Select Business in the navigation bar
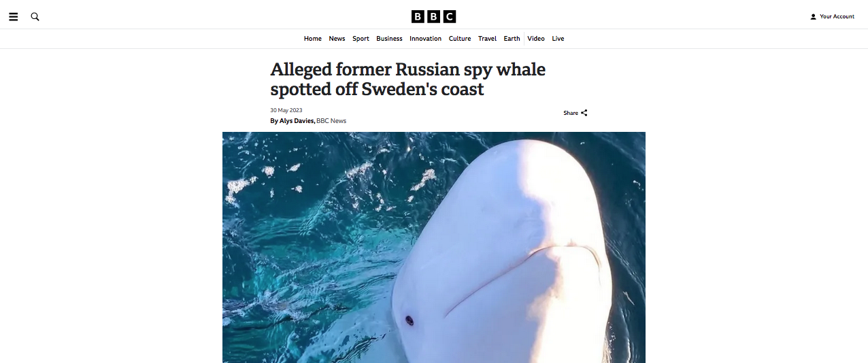This screenshot has height=363, width=868. [389, 39]
